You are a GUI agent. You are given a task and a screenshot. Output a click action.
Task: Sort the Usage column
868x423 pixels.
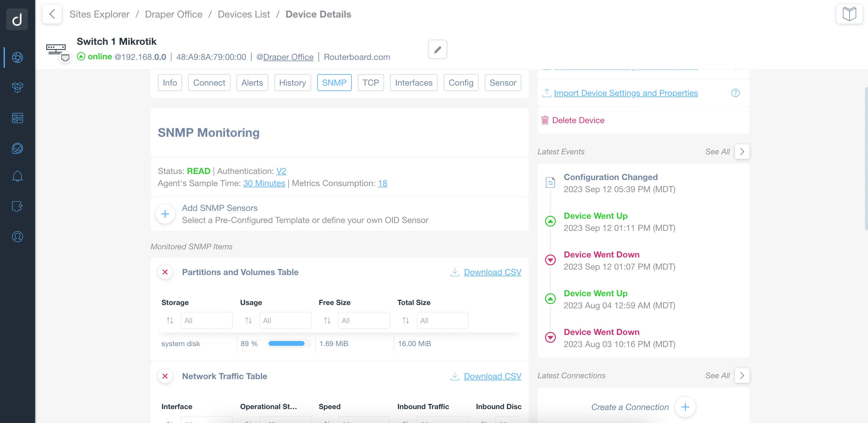(248, 320)
